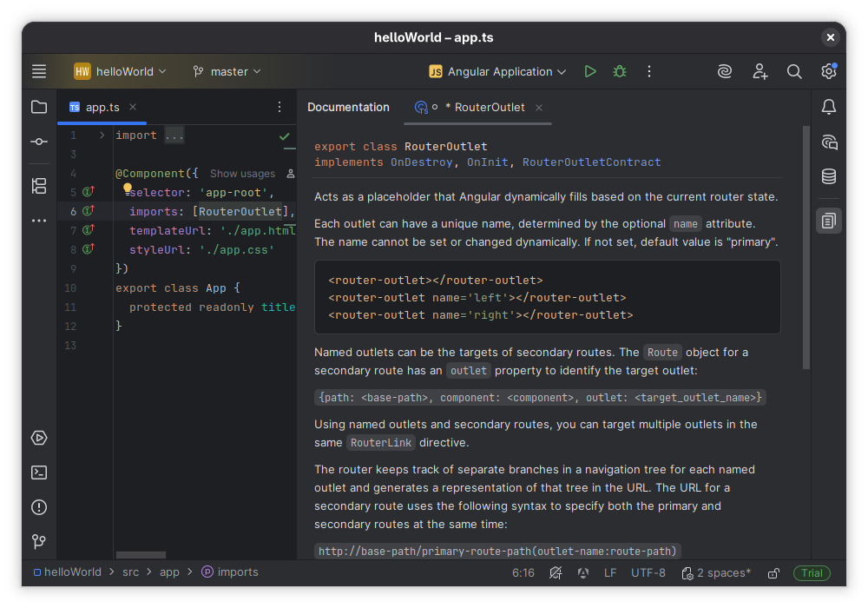Run the Angular Application configuration
The width and height of the screenshot is (868, 608).
click(x=590, y=71)
